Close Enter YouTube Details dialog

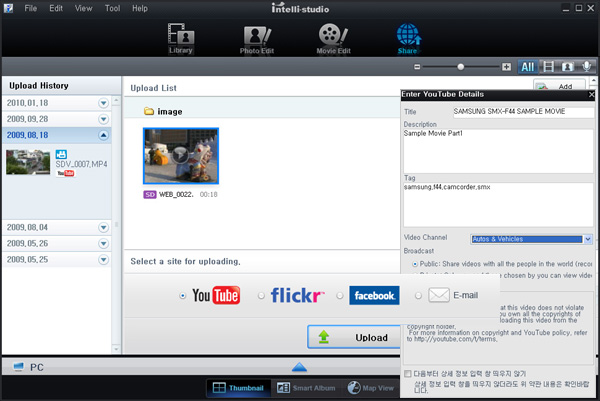(591, 95)
